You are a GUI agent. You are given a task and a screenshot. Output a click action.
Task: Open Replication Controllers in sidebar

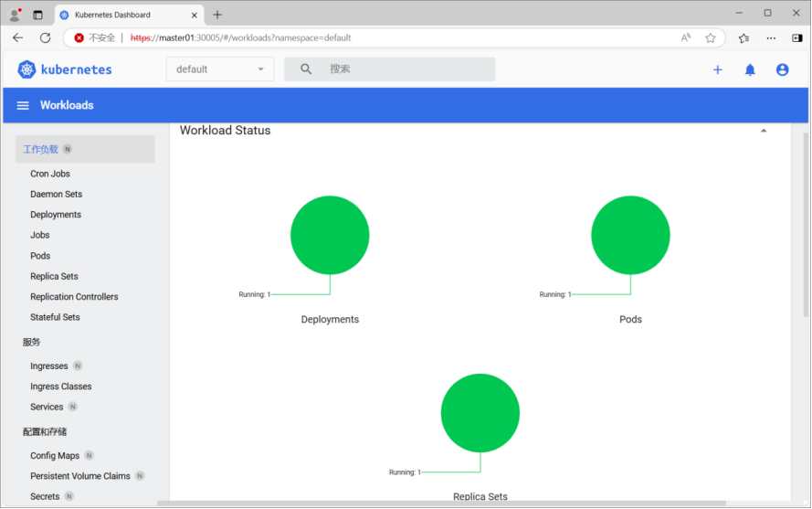(74, 297)
